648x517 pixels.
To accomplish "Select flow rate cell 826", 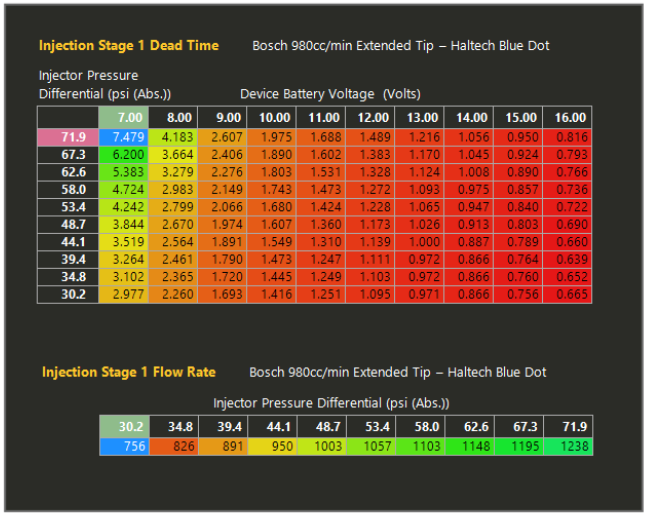I will point(174,447).
